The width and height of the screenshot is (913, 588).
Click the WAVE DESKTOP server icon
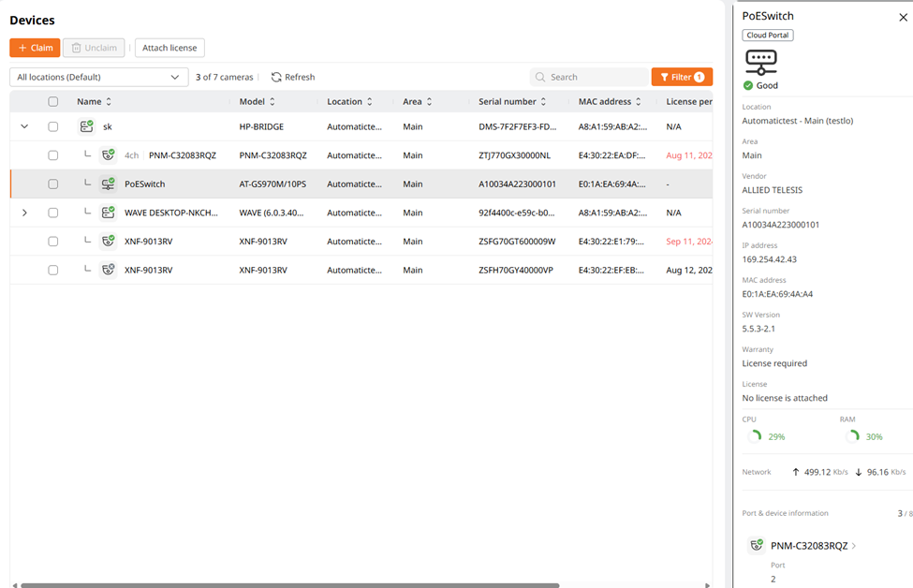[108, 213]
